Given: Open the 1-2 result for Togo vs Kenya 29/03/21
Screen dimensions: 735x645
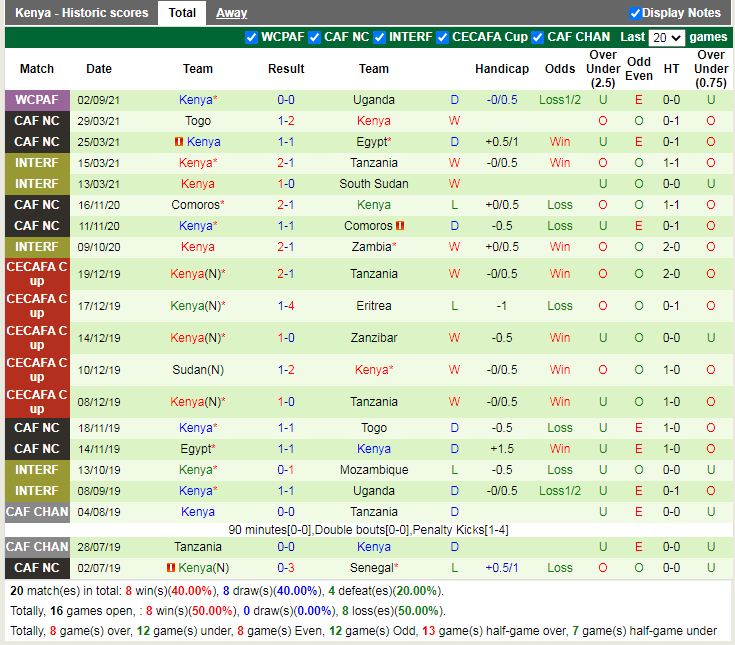Looking at the screenshot, I should [286, 121].
